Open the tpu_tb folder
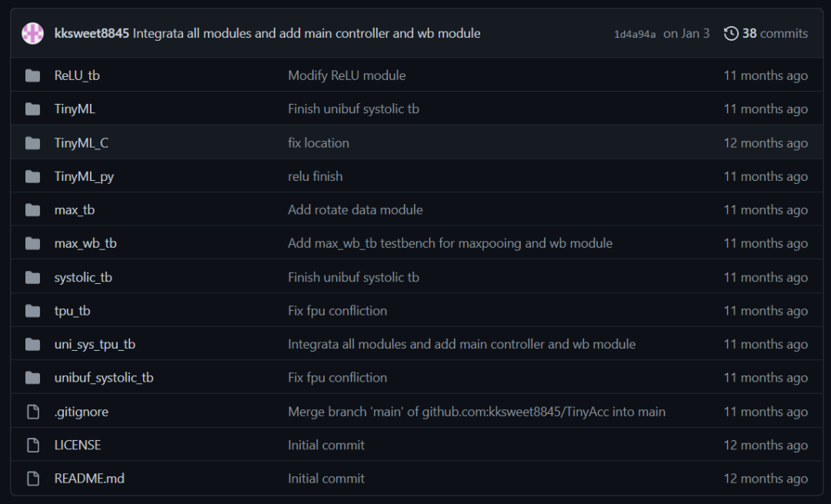Screen dimensions: 831x504 72,311
